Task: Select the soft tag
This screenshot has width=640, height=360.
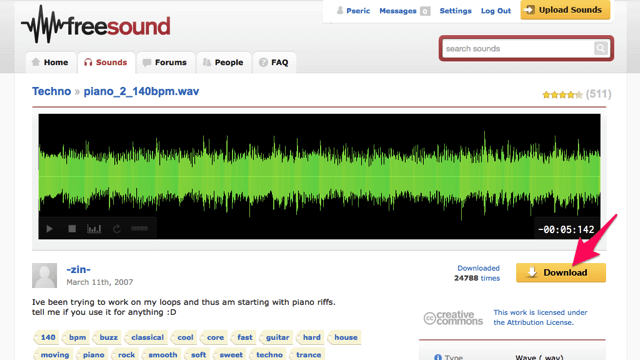Action: (197, 354)
